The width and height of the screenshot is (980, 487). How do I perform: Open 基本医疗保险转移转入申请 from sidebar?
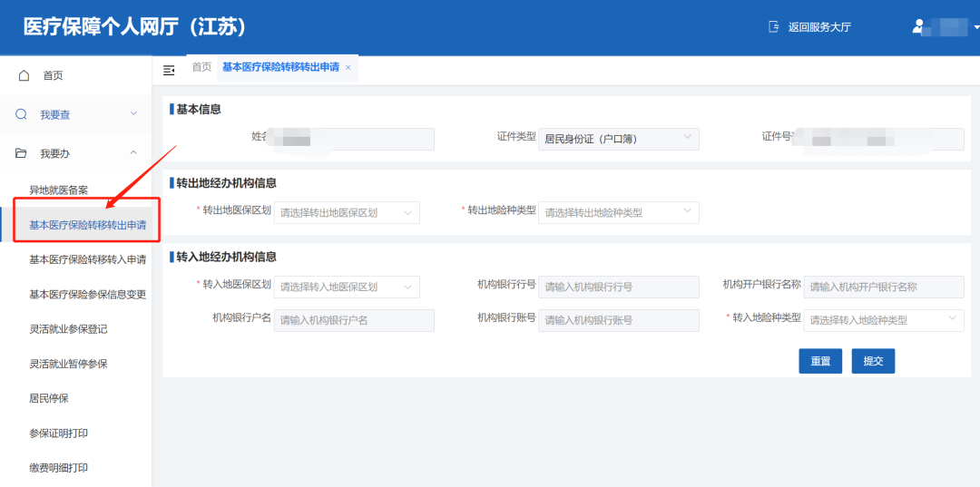click(x=87, y=259)
